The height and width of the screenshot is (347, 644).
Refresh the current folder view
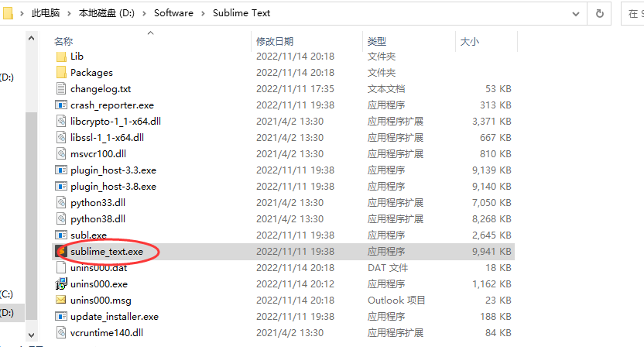600,14
